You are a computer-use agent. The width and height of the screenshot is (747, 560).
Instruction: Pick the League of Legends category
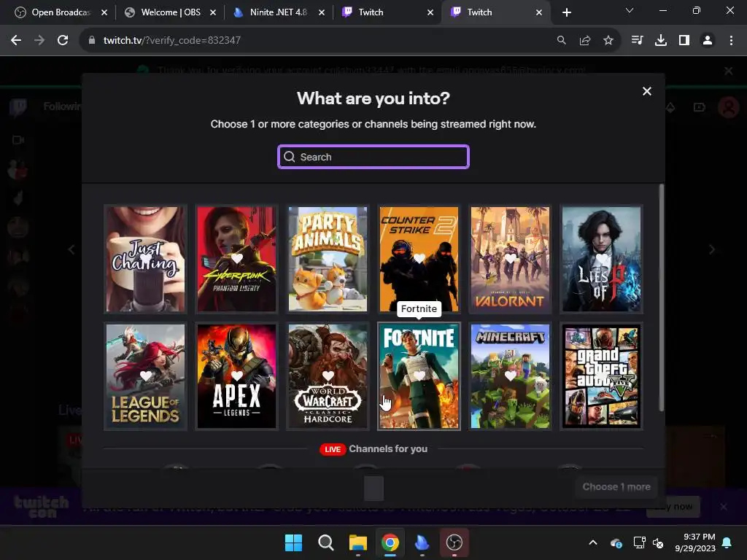coord(145,376)
